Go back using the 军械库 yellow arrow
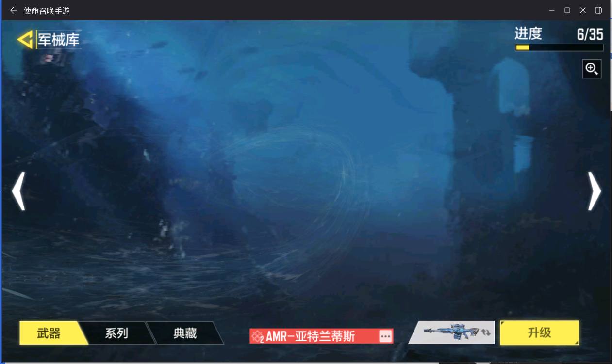 [x=25, y=40]
